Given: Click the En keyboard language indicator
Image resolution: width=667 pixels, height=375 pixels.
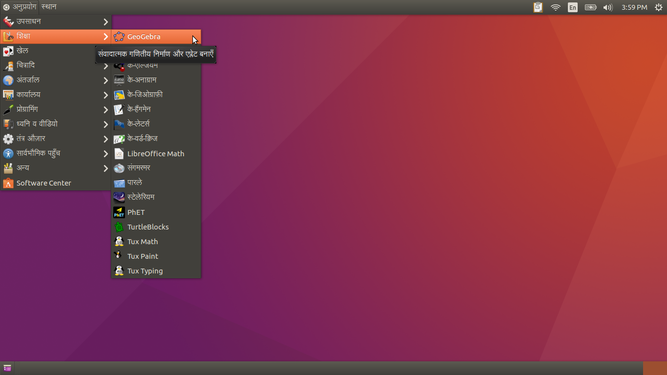Looking at the screenshot, I should pos(573,7).
